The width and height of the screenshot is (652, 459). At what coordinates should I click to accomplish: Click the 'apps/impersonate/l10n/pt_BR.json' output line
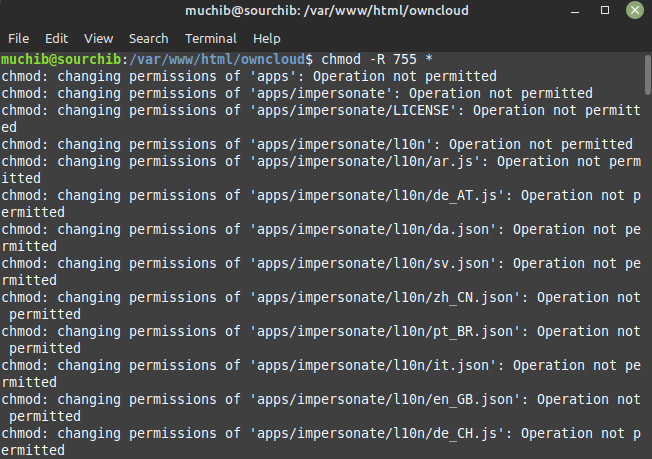(321, 340)
